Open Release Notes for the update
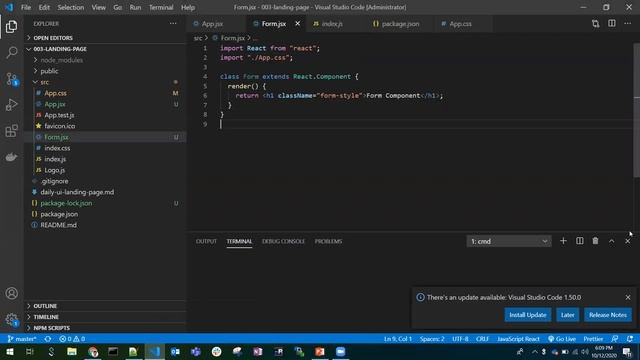 click(608, 315)
